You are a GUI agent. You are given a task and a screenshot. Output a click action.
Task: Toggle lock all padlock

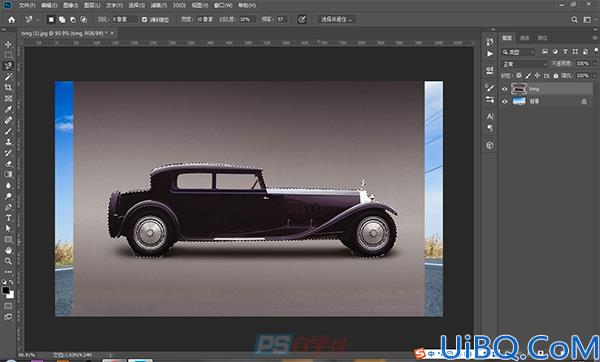[556, 76]
